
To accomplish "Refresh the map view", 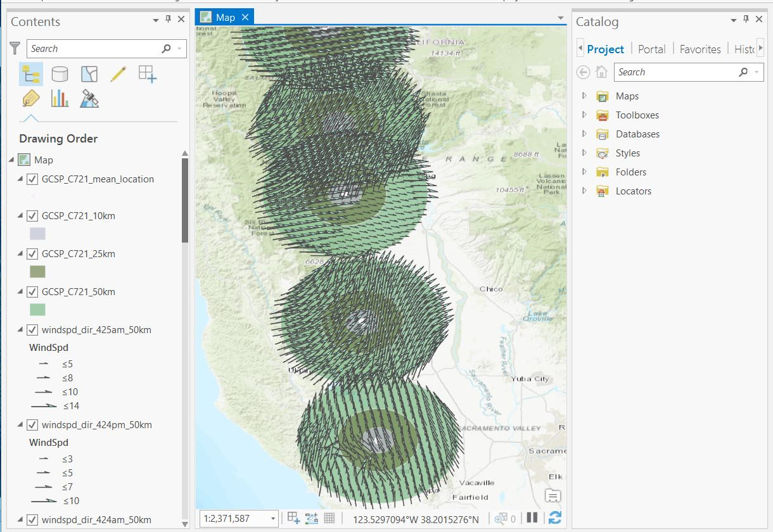I will 555,518.
